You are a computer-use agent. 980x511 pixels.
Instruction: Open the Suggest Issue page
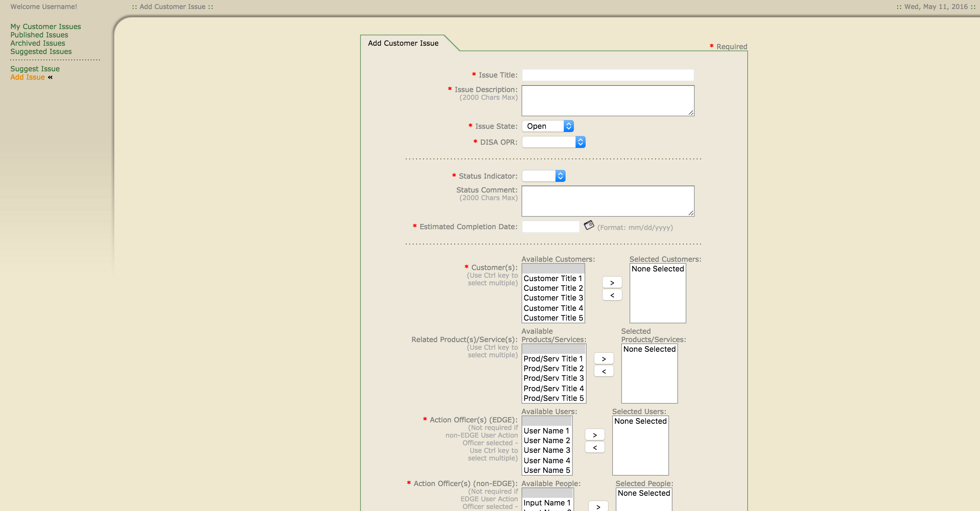[x=35, y=69]
